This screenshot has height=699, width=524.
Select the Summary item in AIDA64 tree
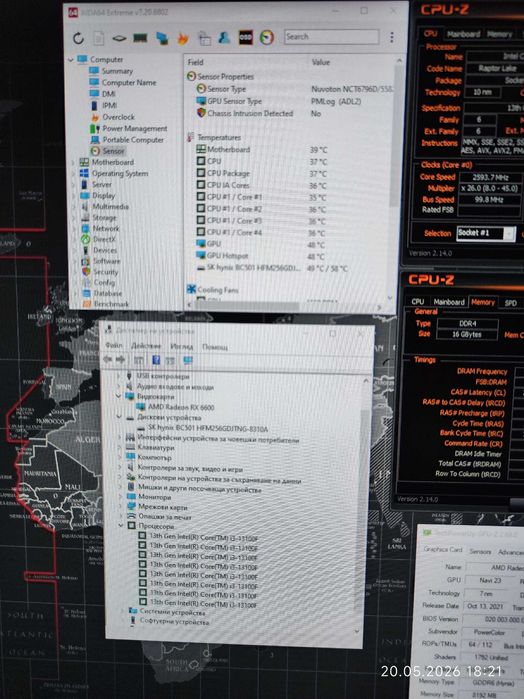111,71
